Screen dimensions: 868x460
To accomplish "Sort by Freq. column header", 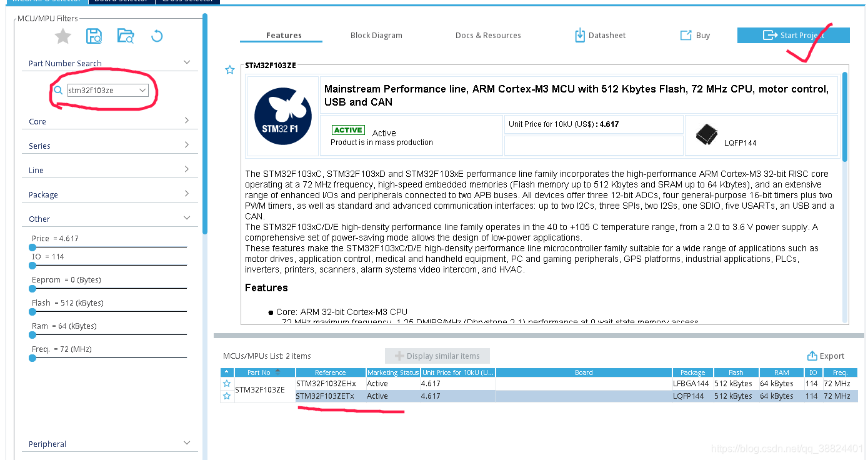I will point(840,372).
